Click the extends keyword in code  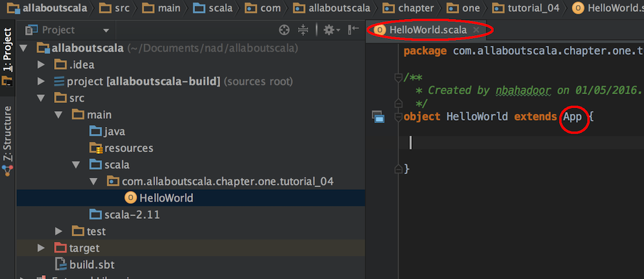coord(536,117)
